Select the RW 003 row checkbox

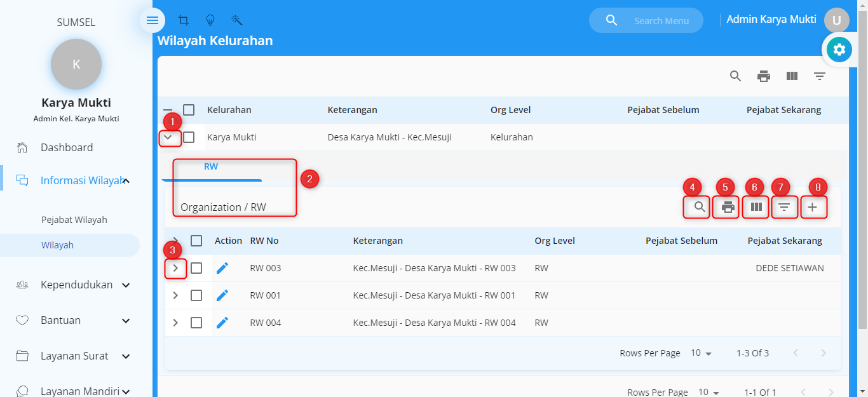pos(196,268)
